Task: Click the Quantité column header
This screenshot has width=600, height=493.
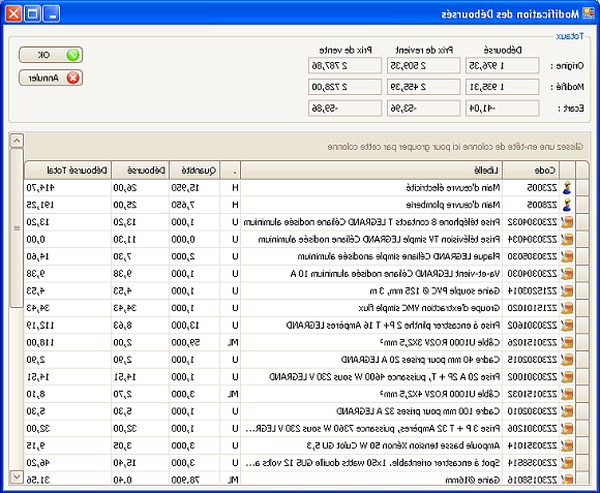Action: 195,169
